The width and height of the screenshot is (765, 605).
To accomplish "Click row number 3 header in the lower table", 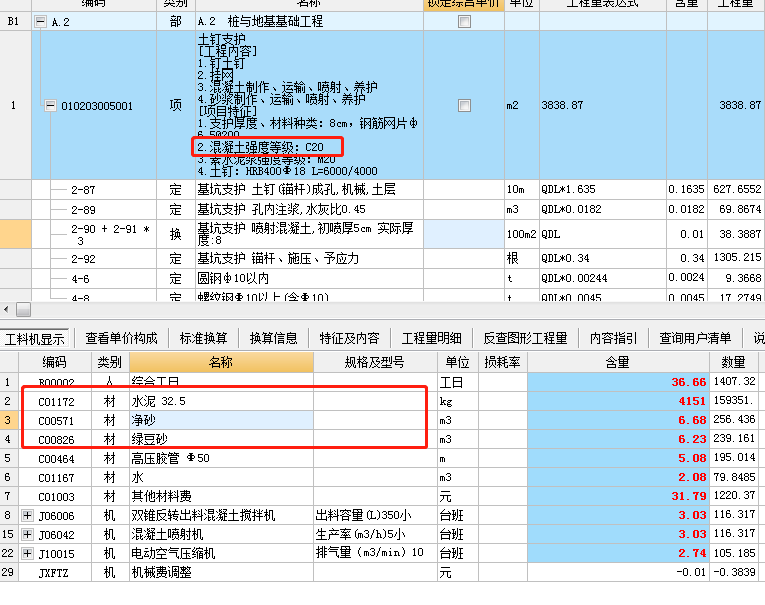I will click(9, 420).
